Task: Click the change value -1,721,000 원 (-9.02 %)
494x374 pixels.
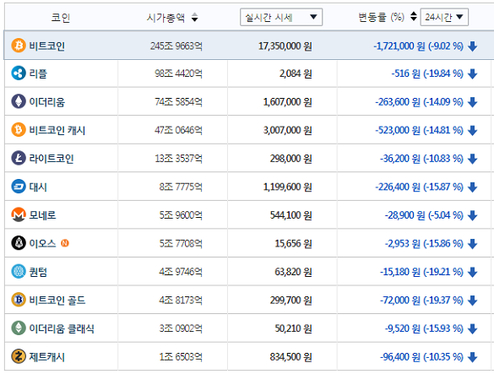Action: (x=418, y=46)
